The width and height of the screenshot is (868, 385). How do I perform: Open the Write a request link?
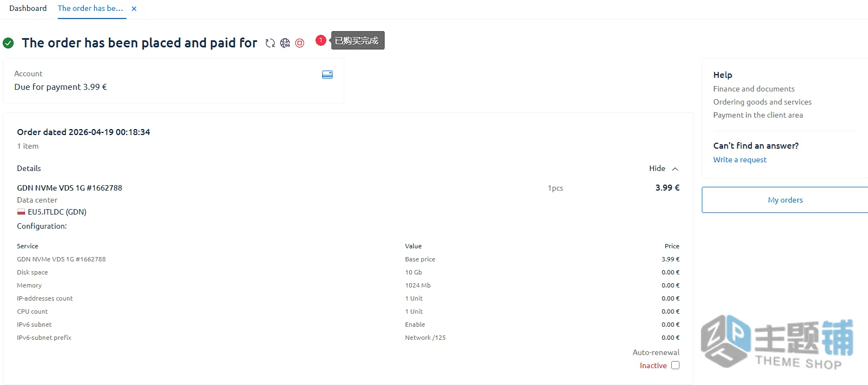pyautogui.click(x=740, y=160)
